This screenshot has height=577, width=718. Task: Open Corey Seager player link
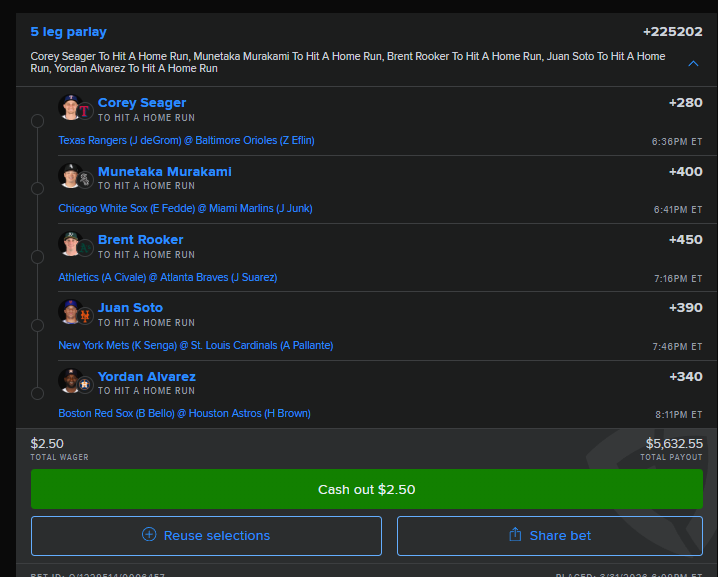(x=142, y=103)
